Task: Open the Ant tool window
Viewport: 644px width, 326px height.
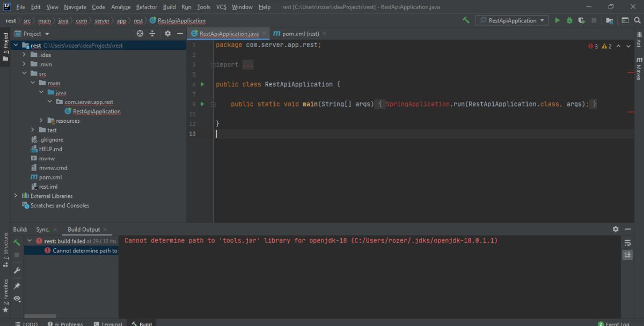Action: click(x=639, y=40)
